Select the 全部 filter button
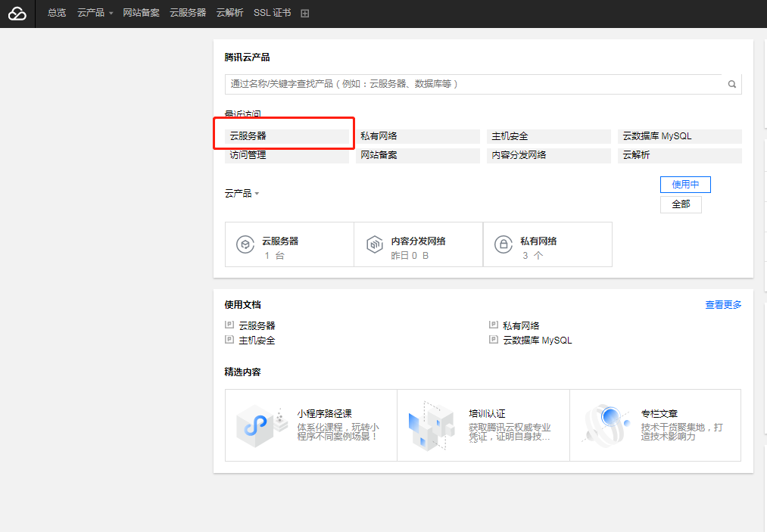The height and width of the screenshot is (532, 767). [681, 204]
